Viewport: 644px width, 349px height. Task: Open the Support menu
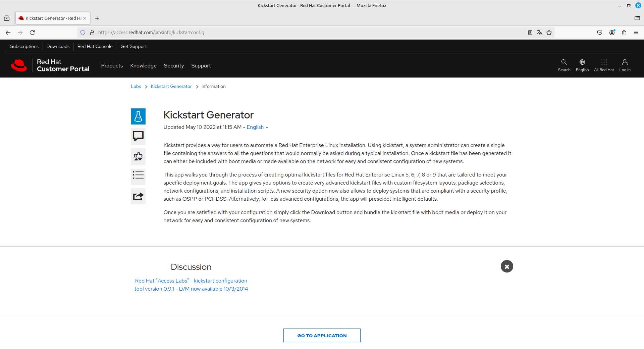201,66
